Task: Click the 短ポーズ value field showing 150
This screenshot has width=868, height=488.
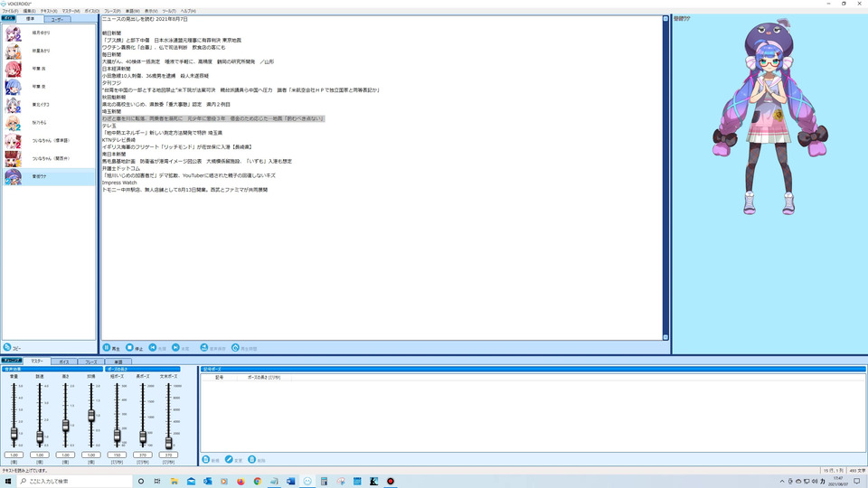Action: coord(117,455)
